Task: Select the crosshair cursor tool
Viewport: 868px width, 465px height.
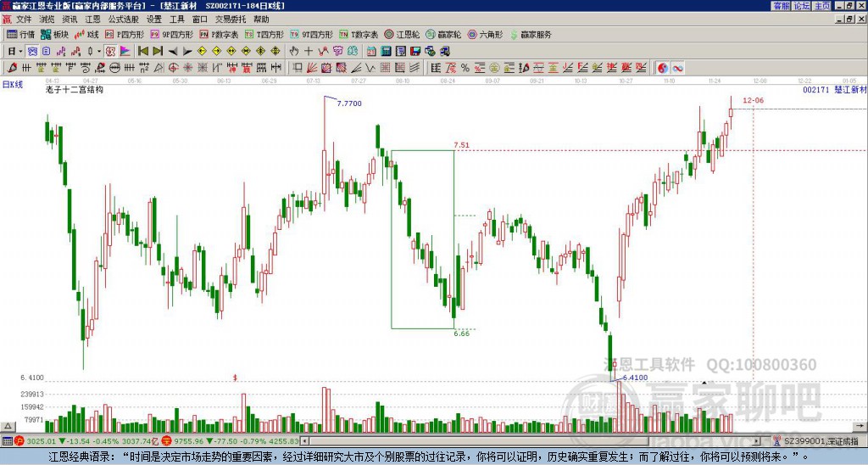Action: tap(309, 52)
